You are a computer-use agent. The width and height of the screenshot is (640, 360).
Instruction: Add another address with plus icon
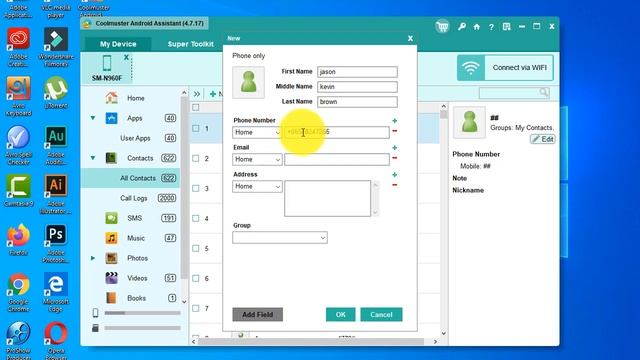[395, 175]
